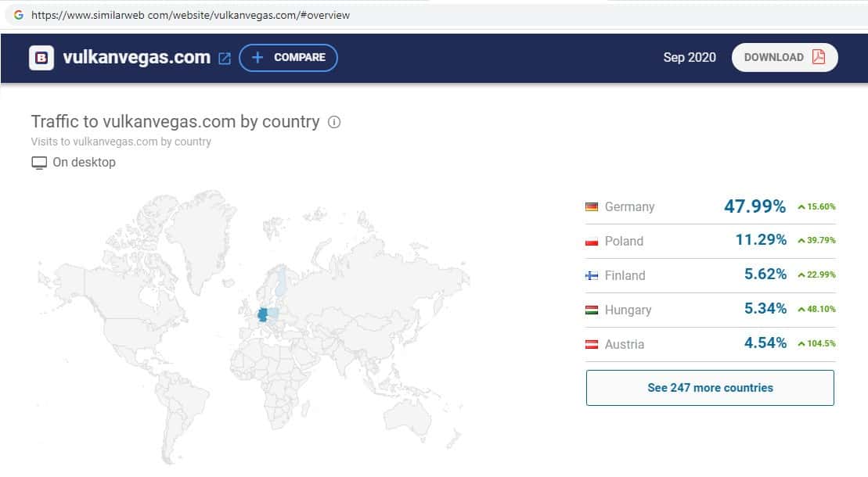Image resolution: width=868 pixels, height=477 pixels.
Task: Click the Sep 2020 date label
Action: [690, 58]
